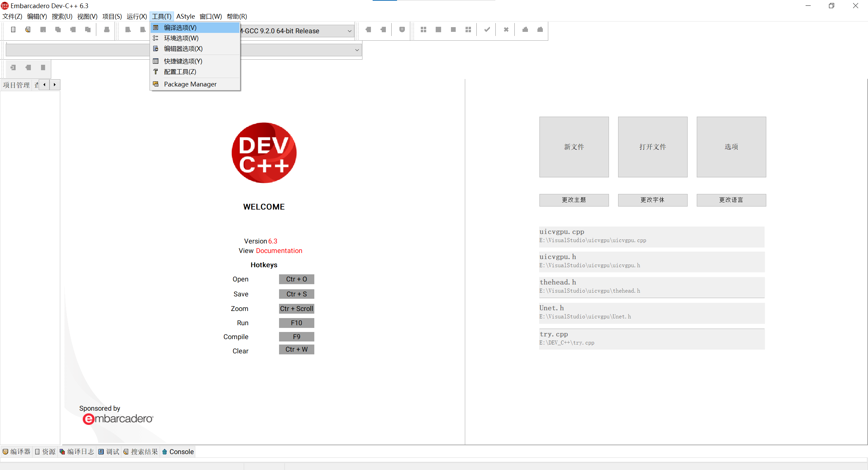Select 编辑器选项(X) menu entry
Image resolution: width=868 pixels, height=470 pixels.
coord(195,48)
